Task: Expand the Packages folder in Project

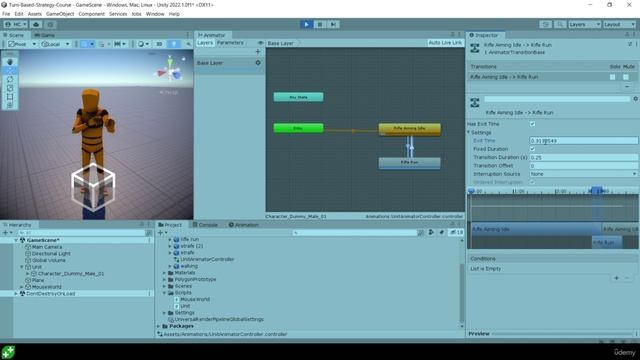Action: point(158,326)
